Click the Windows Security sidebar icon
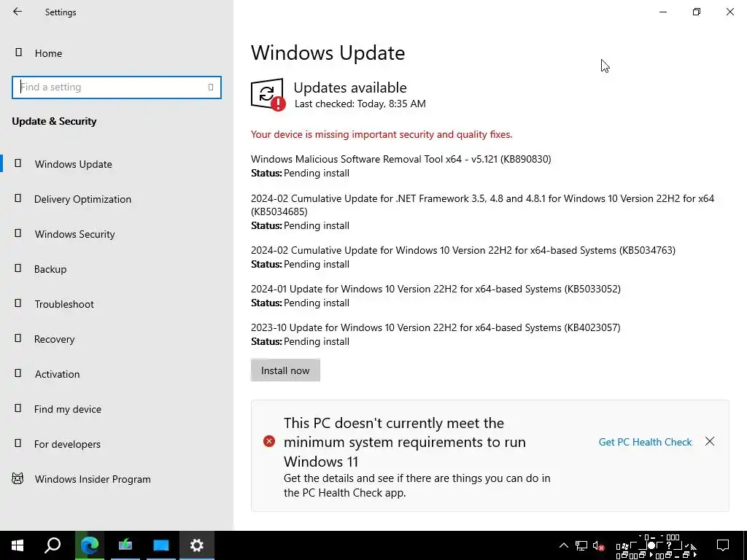Viewport: 747px width, 560px height. click(x=18, y=233)
